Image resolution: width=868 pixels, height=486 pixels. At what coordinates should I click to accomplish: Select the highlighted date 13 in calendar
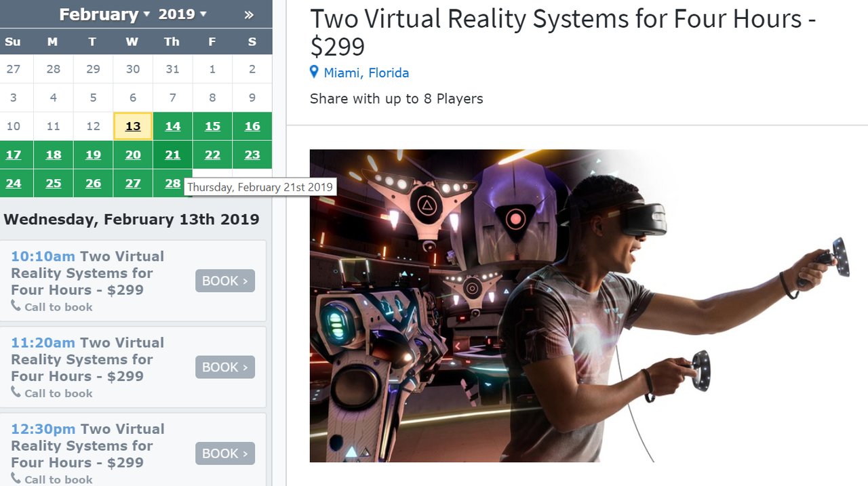[133, 126]
